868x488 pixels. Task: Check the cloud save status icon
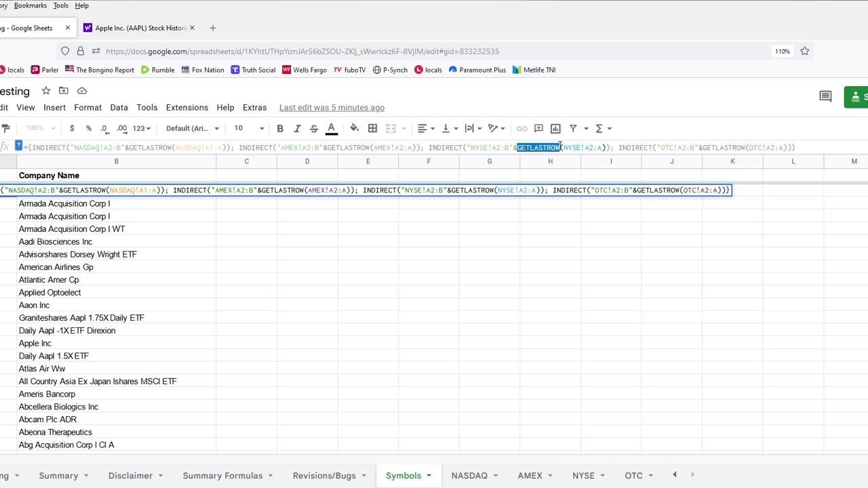pyautogui.click(x=82, y=91)
